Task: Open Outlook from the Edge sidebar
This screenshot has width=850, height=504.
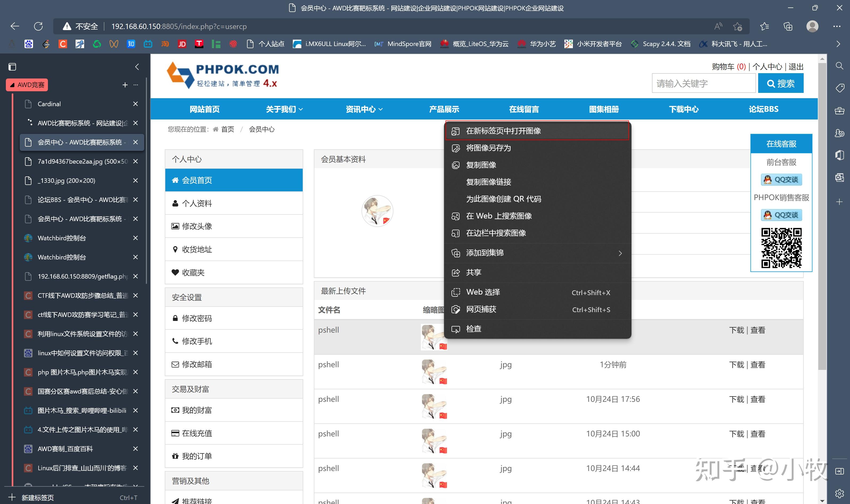Action: point(839,177)
